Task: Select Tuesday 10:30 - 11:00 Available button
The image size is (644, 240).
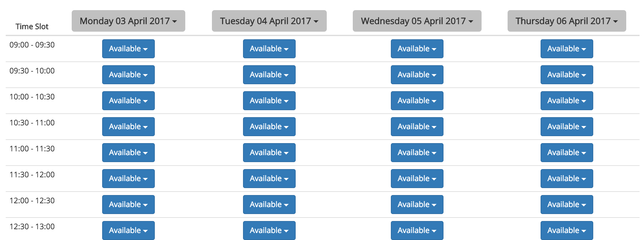Action: pyautogui.click(x=269, y=127)
